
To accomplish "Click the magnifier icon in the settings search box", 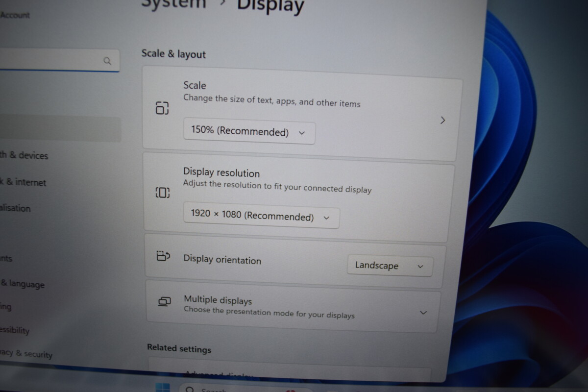I will tap(107, 61).
